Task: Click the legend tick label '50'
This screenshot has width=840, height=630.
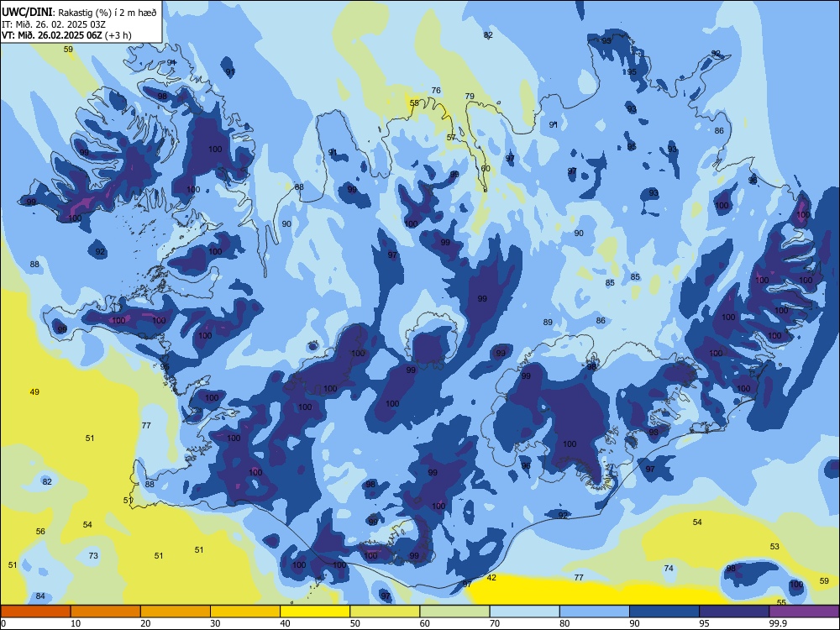Action: [x=354, y=623]
